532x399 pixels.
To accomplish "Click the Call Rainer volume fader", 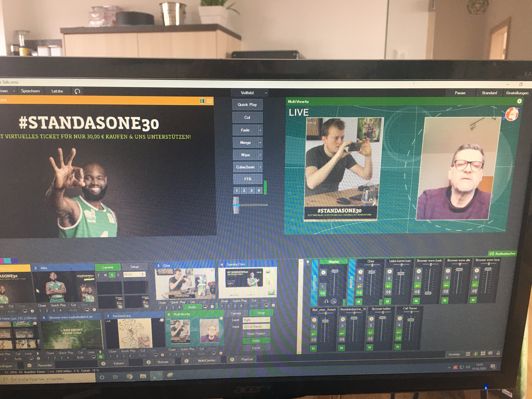I will [x=411, y=320].
